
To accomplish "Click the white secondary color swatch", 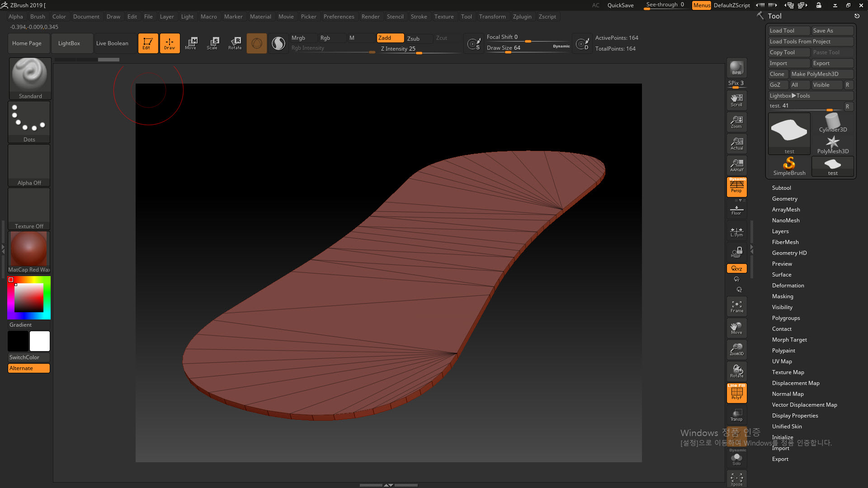I will click(40, 341).
